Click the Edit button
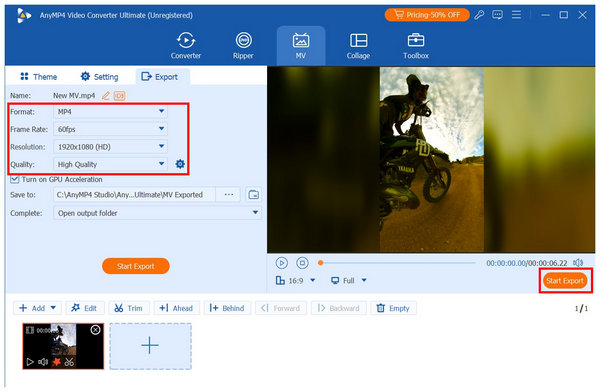The image size is (600, 392). 85,308
